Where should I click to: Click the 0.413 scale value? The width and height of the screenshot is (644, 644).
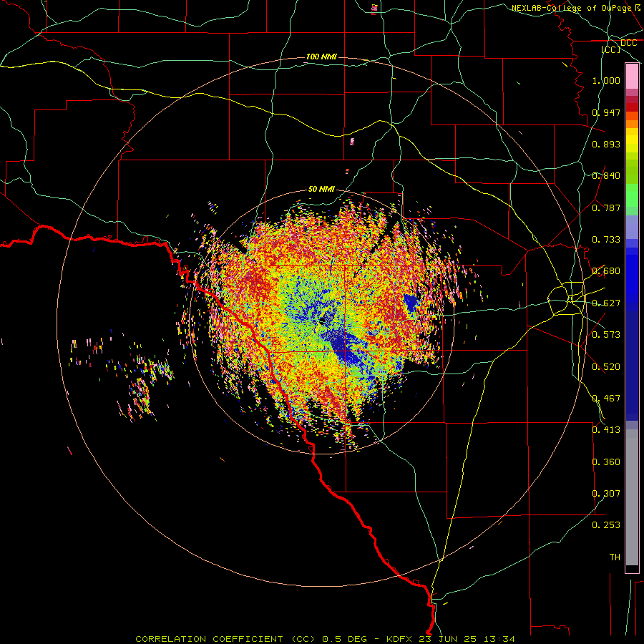[x=606, y=429]
